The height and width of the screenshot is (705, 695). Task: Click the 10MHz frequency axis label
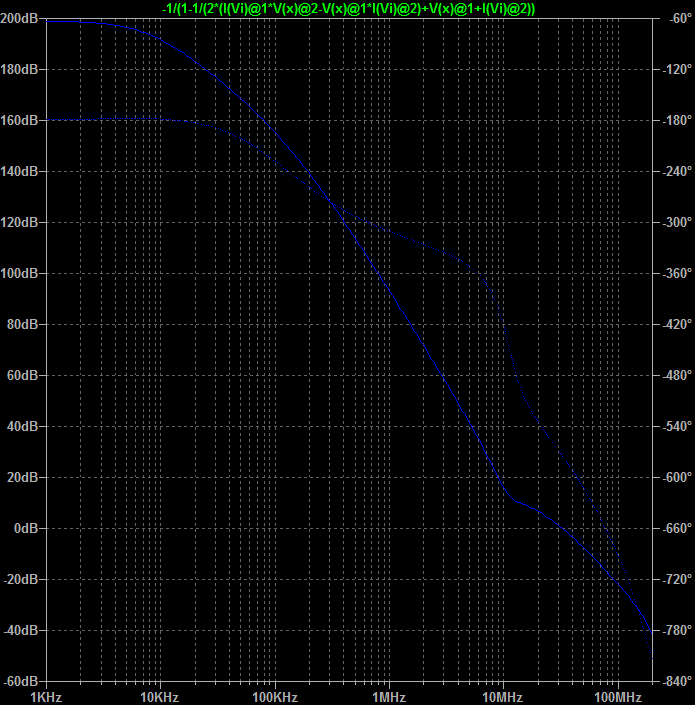coord(503,697)
